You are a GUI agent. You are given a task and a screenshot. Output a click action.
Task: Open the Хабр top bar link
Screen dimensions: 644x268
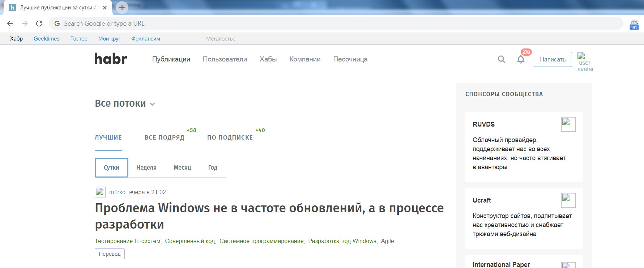(x=16, y=39)
